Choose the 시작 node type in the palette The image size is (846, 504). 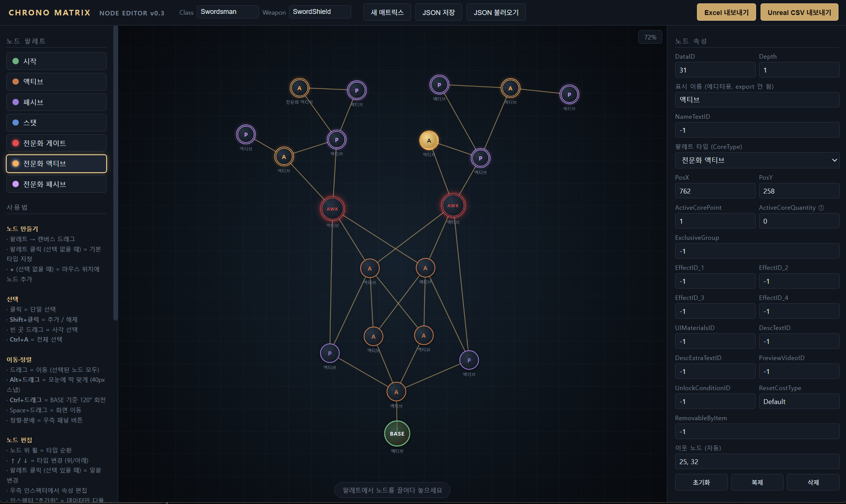pyautogui.click(x=57, y=61)
